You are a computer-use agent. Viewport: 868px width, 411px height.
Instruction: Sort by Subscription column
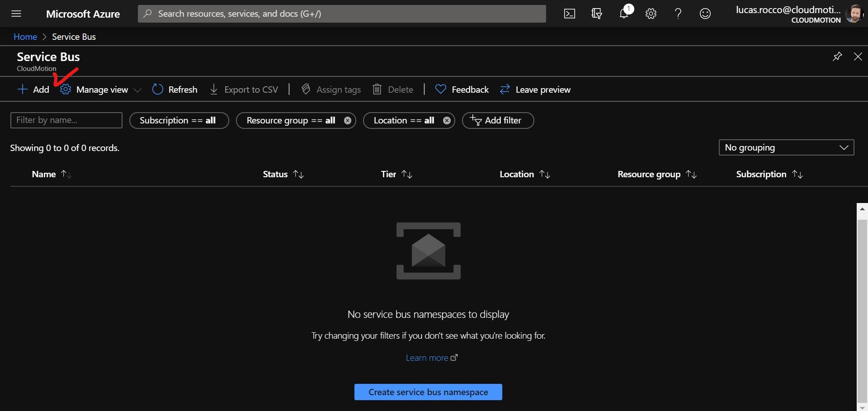[x=769, y=174]
